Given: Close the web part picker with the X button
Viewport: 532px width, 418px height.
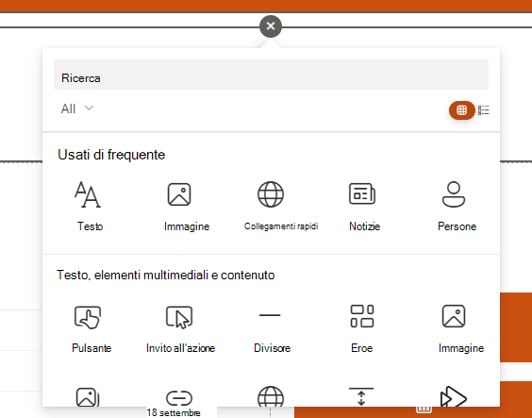Looking at the screenshot, I should (271, 26).
